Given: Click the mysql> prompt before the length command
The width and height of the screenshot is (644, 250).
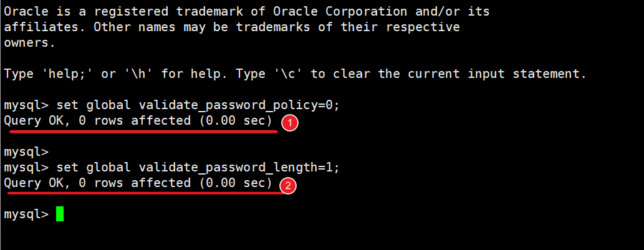Looking at the screenshot, I should (26, 167).
